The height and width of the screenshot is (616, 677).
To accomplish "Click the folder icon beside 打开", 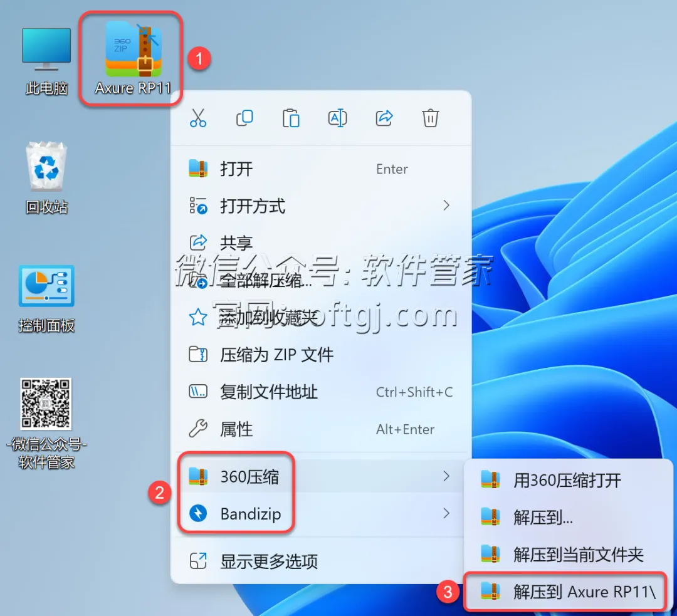I will [x=198, y=169].
